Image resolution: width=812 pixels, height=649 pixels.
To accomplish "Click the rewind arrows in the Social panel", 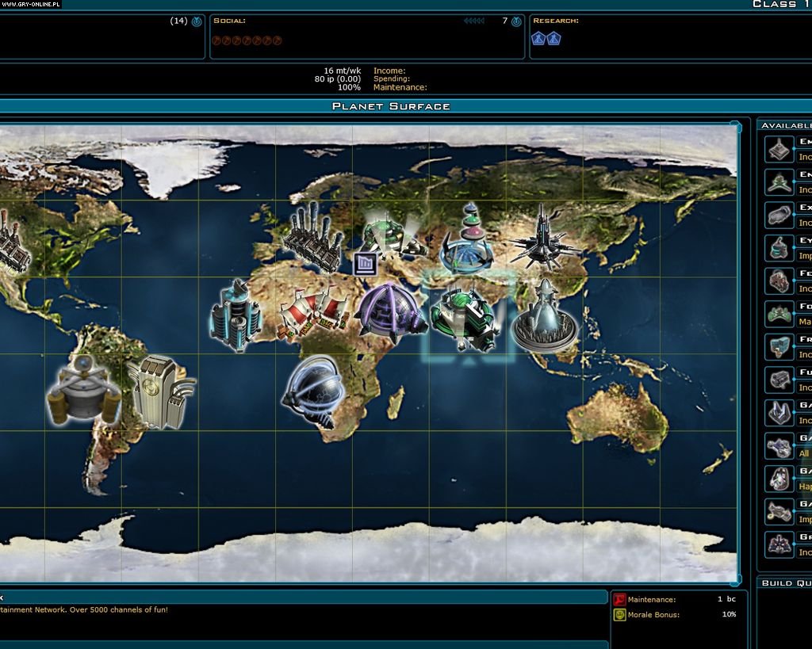I will 473,21.
